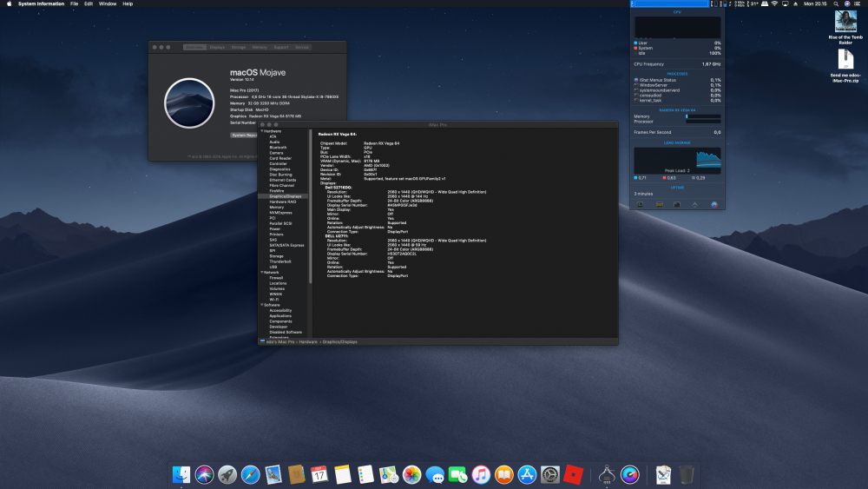
Task: Open Maps icon in Dock
Action: (389, 474)
